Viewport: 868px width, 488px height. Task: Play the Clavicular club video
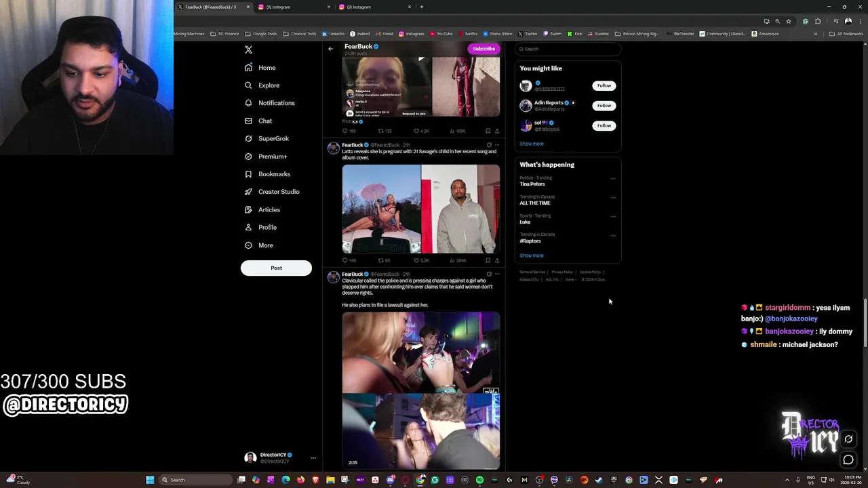pos(421,390)
